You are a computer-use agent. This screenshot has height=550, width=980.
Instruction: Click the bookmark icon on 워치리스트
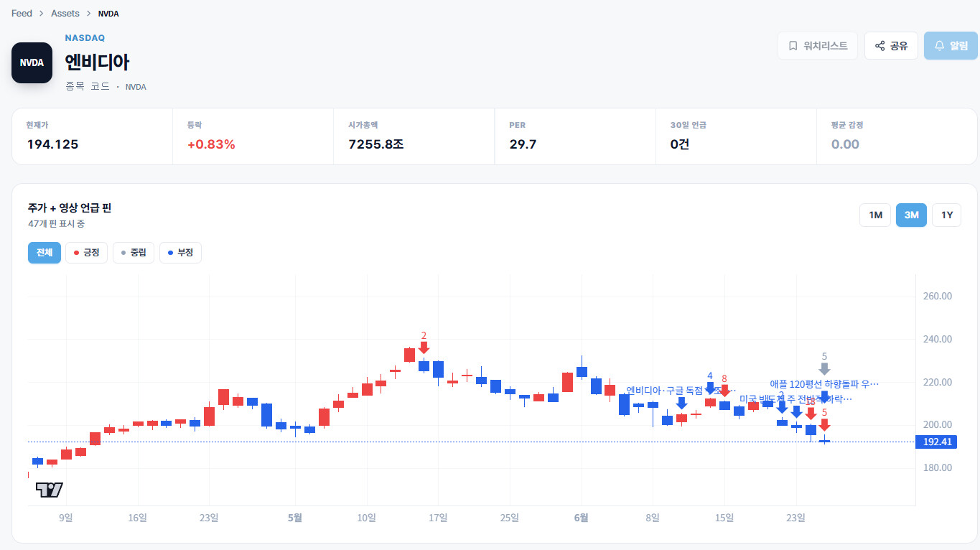point(793,46)
